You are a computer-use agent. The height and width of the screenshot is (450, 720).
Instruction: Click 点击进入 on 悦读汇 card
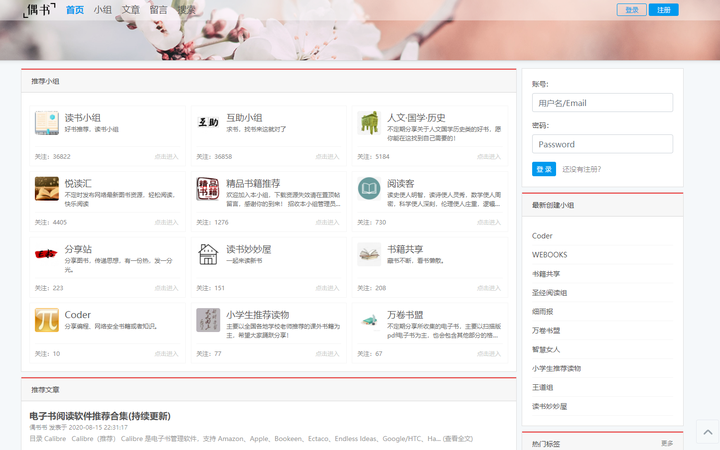pos(166,222)
